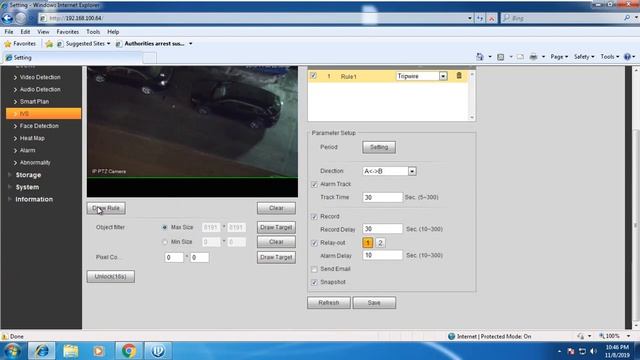Open the Favorites menu
Image resolution: width=640 pixels, height=360 pixels.
[x=67, y=31]
